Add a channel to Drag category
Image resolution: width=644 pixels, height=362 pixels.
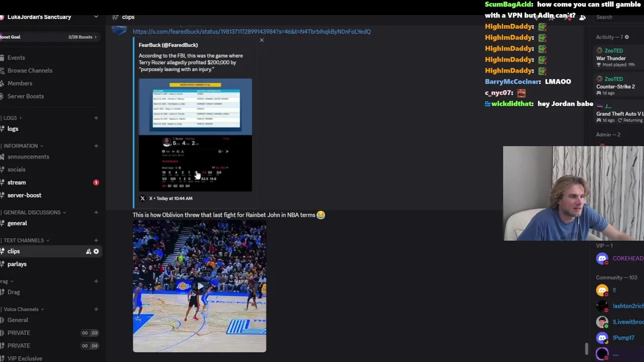tap(96, 281)
